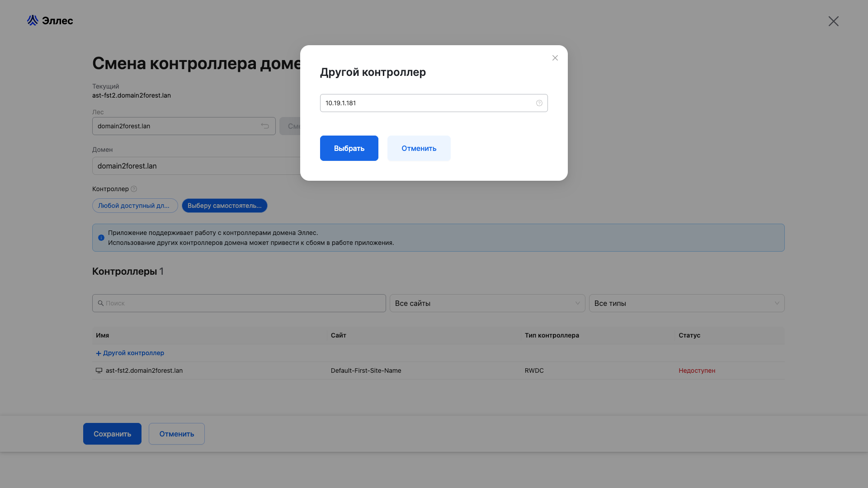Click the info icon in the blue notice banner
Screen dimensions: 868x488
pyautogui.click(x=101, y=238)
